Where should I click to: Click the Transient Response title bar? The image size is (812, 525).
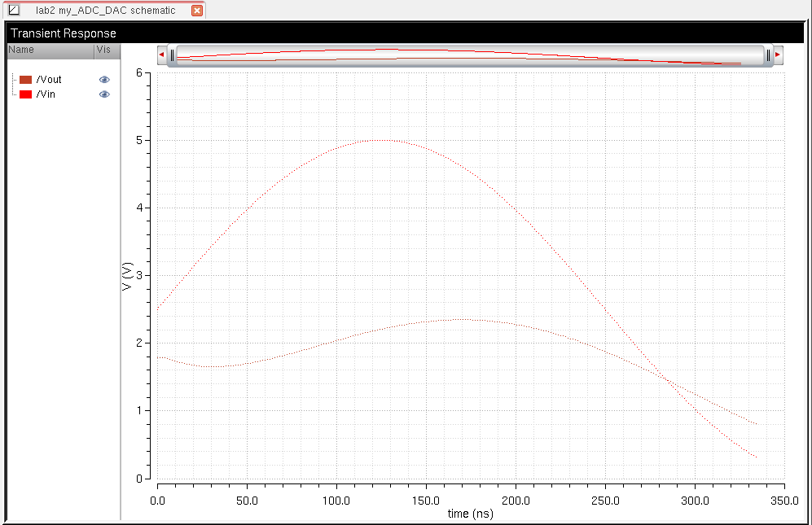(406, 33)
